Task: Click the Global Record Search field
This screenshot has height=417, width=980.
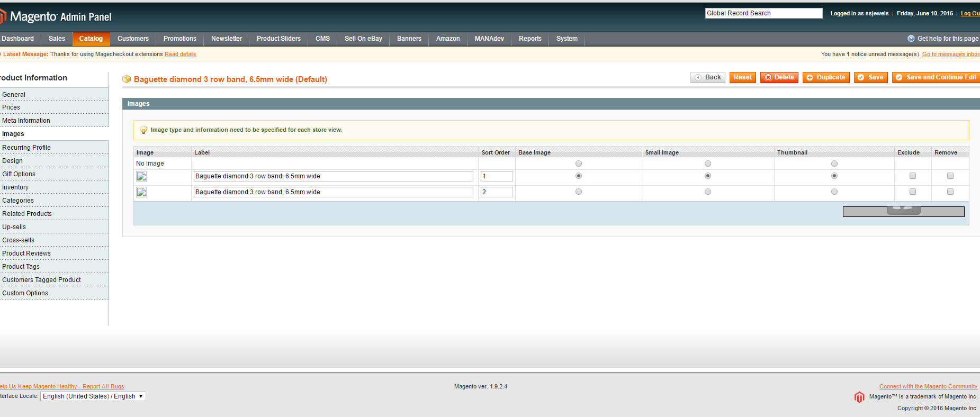Action: [x=763, y=13]
